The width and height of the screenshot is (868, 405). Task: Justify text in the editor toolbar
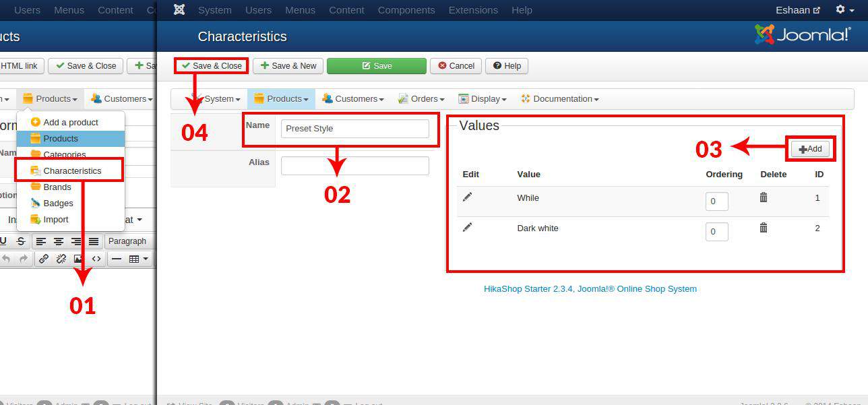[94, 241]
